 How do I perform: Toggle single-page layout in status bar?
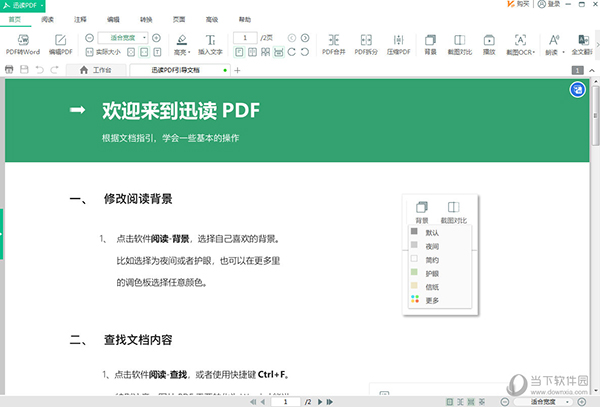click(x=450, y=402)
